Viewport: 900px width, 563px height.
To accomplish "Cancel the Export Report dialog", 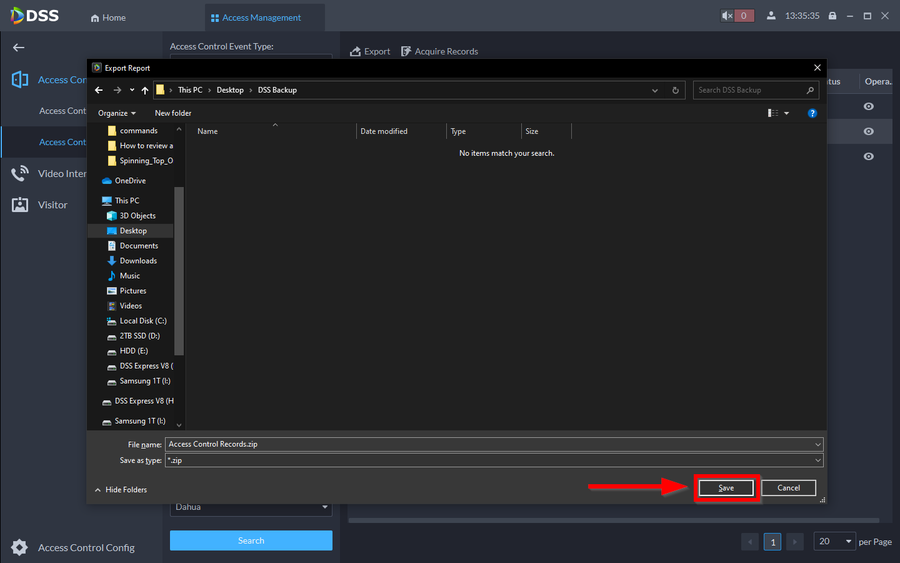I will [788, 488].
